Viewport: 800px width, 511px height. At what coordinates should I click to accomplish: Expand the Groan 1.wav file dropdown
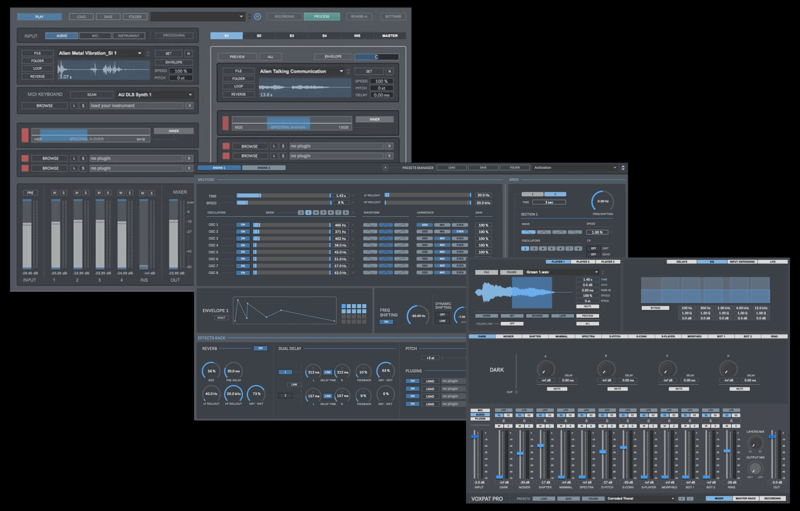561,272
